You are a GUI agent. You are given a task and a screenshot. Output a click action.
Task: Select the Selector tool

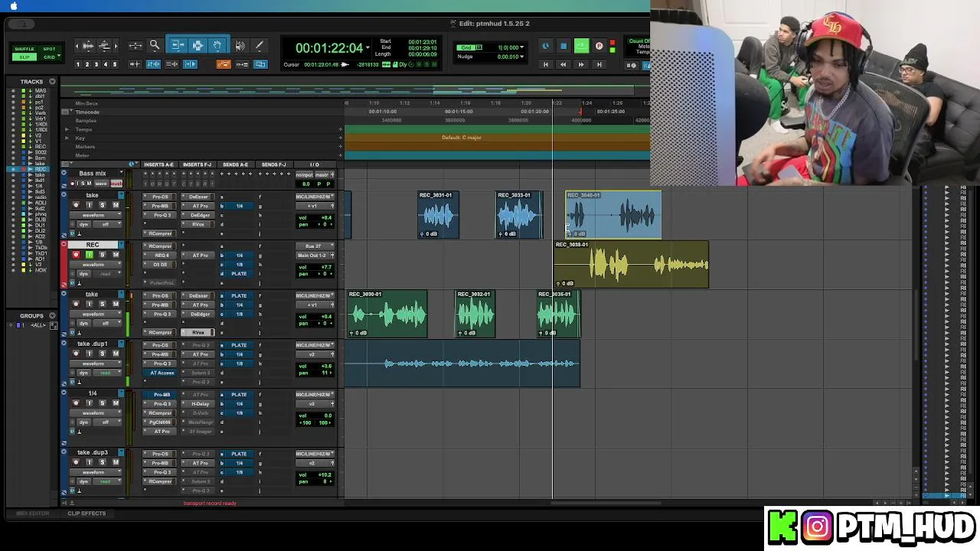(198, 46)
